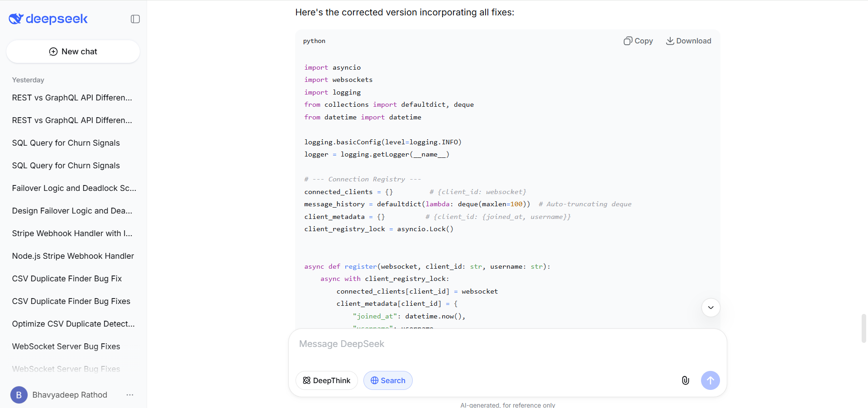This screenshot has height=408, width=868.
Task: Open the Node.js Stripe Webhook Handler chat
Action: (73, 256)
